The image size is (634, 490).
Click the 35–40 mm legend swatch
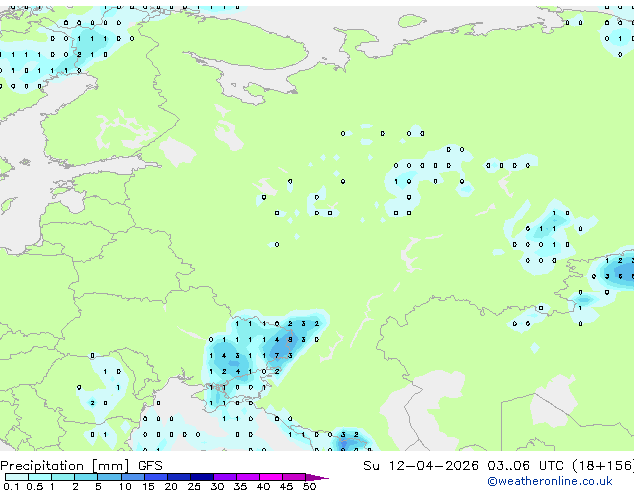tap(248, 477)
